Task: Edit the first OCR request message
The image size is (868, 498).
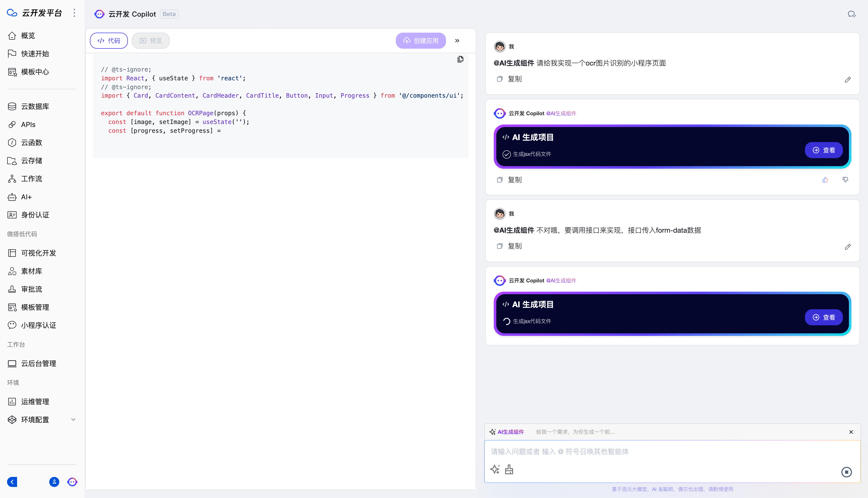Action: [847, 80]
